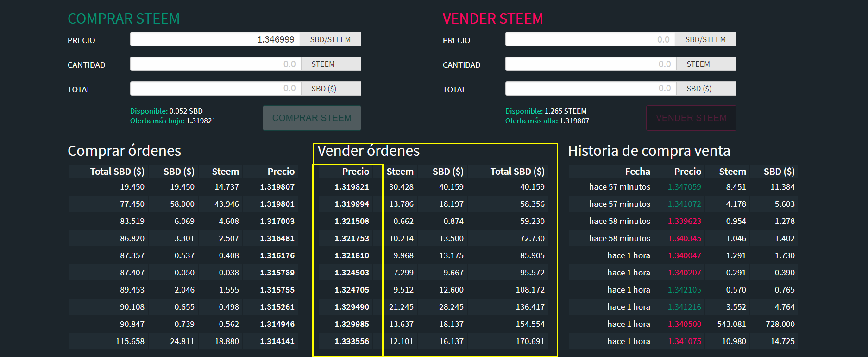Screen dimensions: 868x357
Task: Focus the Cantidad field under Vender Steem
Action: [591, 64]
